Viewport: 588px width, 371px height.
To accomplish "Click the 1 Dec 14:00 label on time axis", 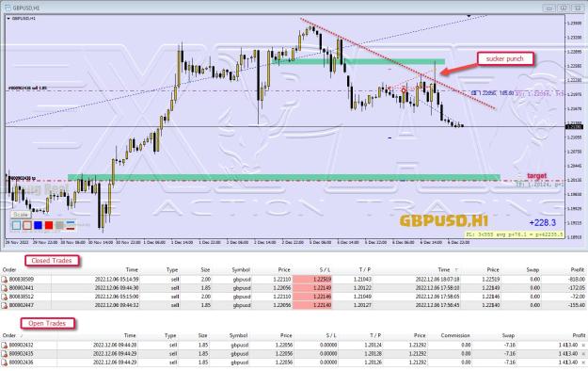I will click(182, 243).
